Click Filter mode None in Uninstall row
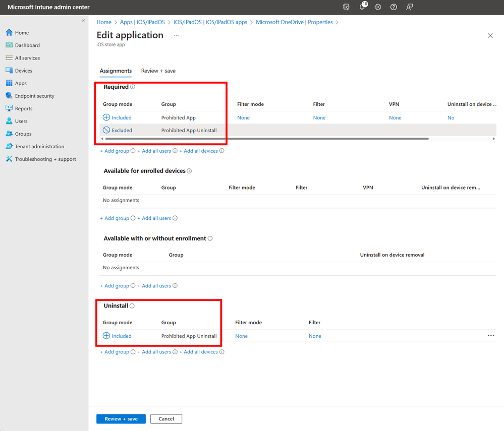Screen dimensions: 504x431 [x=241, y=336]
